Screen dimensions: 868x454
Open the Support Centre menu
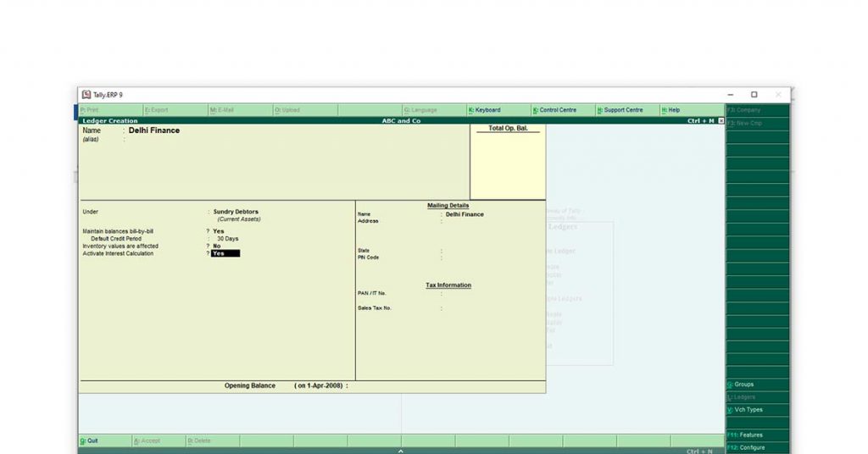(622, 110)
